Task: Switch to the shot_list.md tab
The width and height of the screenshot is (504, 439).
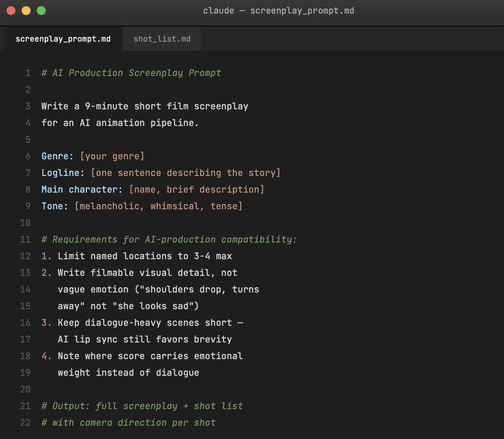Action: pyautogui.click(x=162, y=39)
